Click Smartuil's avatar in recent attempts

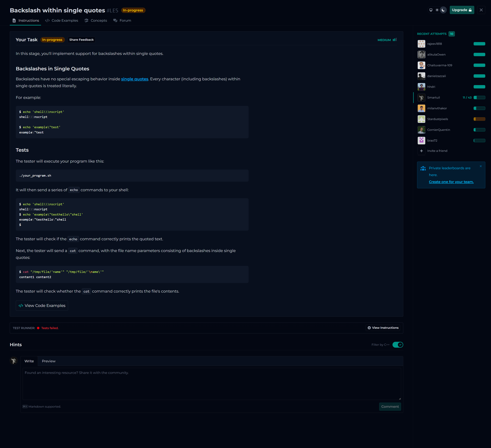point(421,97)
